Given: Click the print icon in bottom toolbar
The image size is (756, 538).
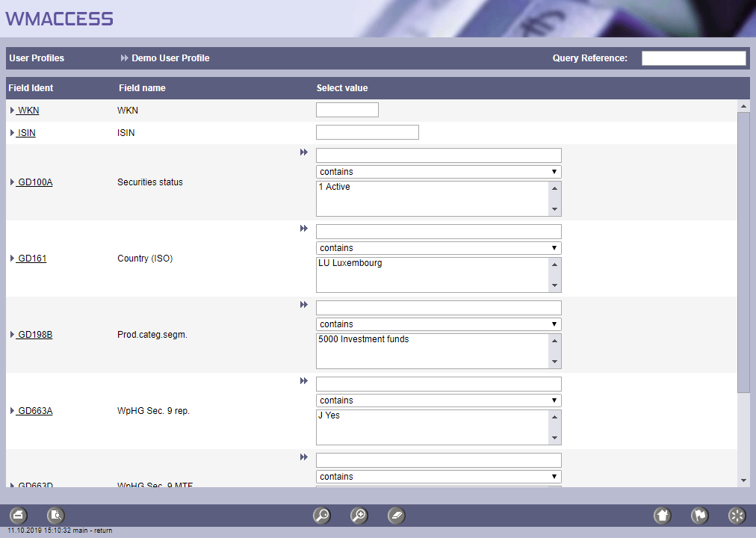Looking at the screenshot, I should pos(19,516).
